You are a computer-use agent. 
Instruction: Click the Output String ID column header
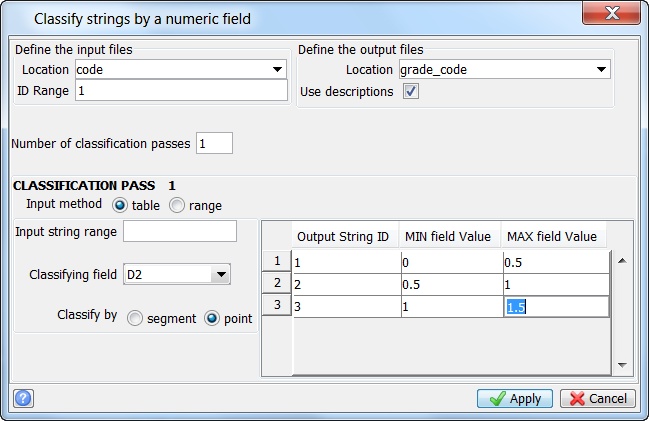point(342,236)
